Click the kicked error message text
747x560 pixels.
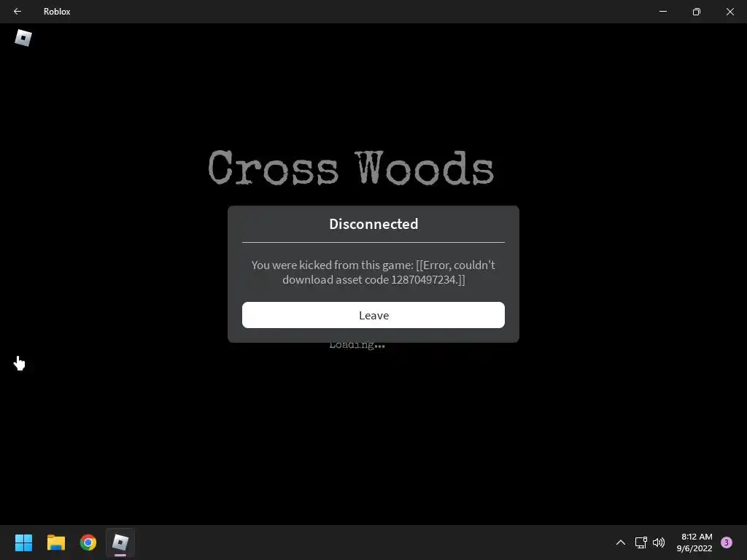pos(373,272)
